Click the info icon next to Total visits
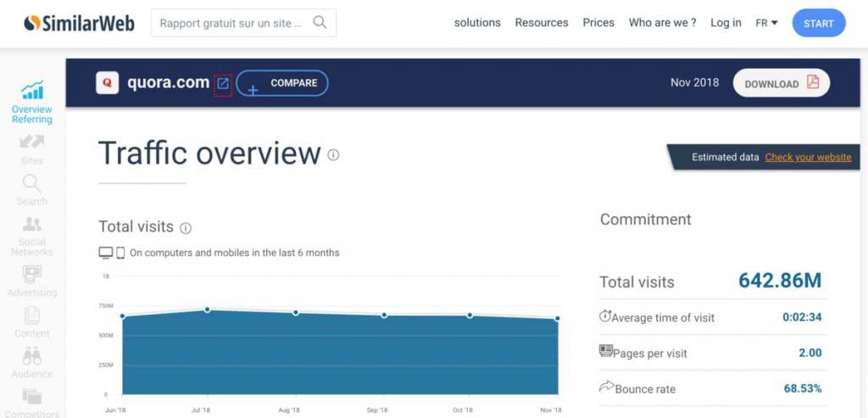The image size is (868, 418). point(186,228)
